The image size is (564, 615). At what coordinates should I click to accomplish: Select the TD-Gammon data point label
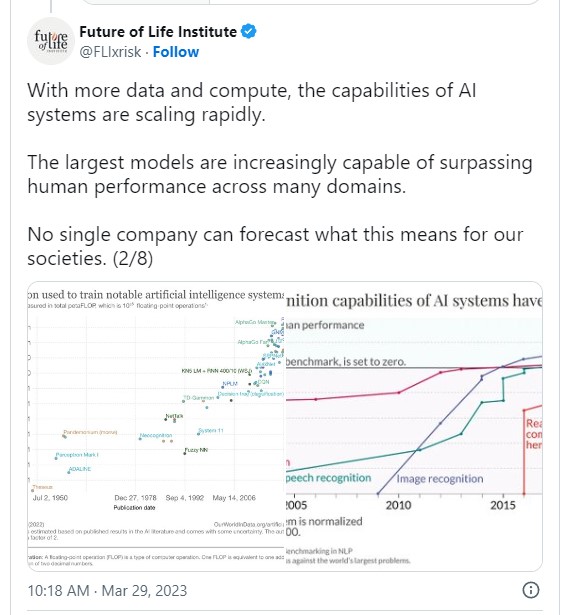(x=199, y=398)
